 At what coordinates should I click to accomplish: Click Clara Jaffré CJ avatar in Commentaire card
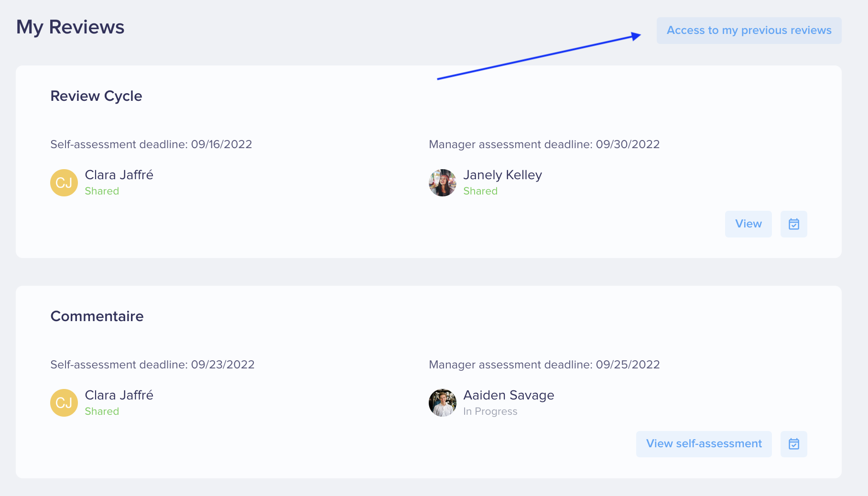tap(64, 403)
